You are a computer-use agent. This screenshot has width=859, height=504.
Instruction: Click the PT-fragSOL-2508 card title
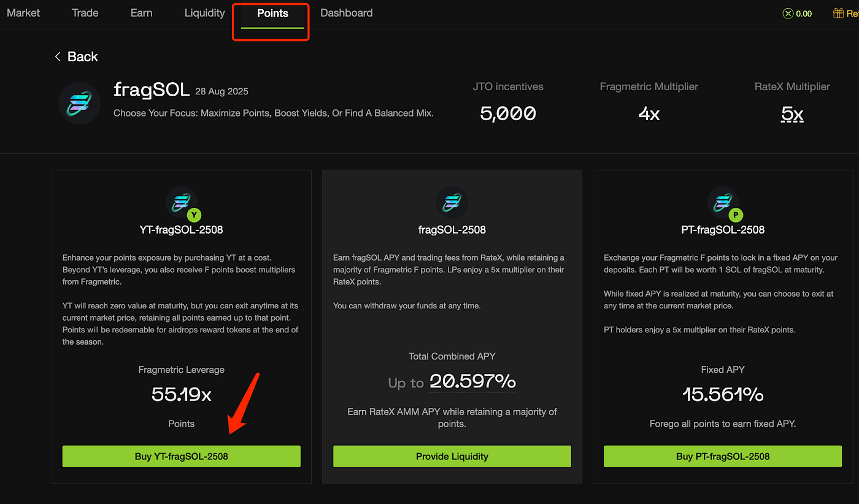[723, 230]
